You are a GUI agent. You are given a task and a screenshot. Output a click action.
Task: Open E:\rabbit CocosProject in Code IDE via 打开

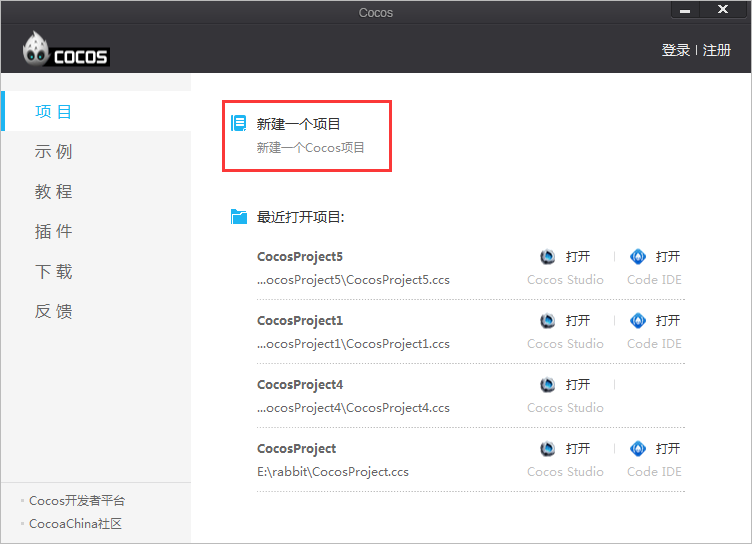(x=668, y=449)
